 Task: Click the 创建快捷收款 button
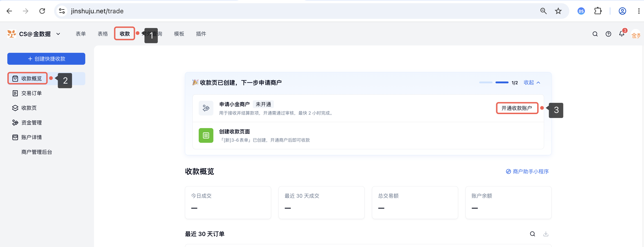pyautogui.click(x=46, y=59)
